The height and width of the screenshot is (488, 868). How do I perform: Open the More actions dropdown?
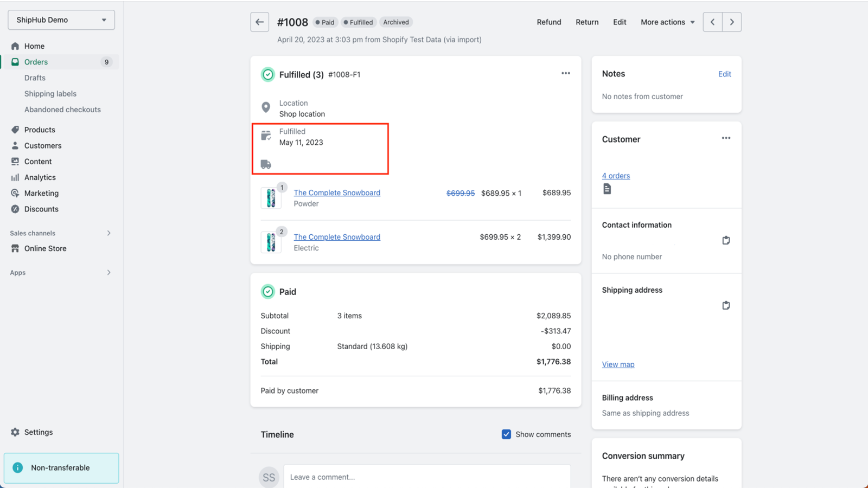pos(667,22)
